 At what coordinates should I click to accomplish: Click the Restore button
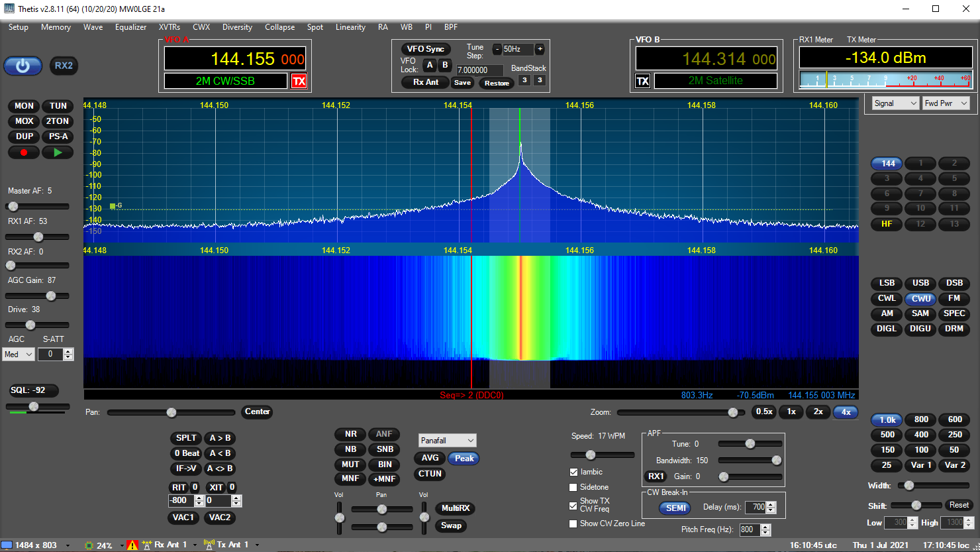coord(497,83)
